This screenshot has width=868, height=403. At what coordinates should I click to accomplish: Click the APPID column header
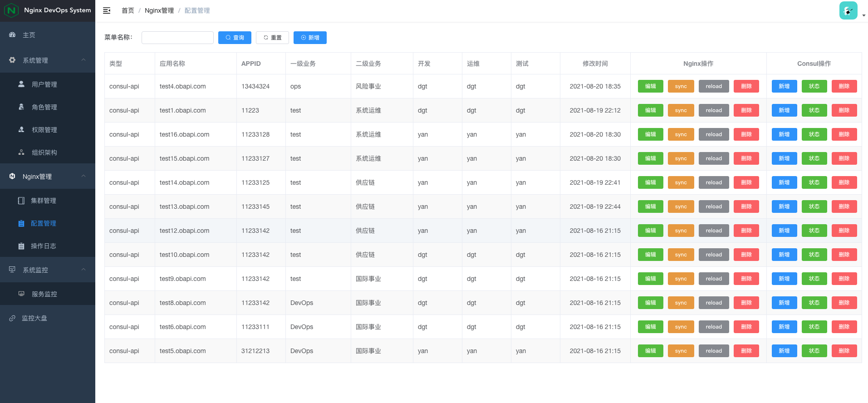(x=251, y=64)
